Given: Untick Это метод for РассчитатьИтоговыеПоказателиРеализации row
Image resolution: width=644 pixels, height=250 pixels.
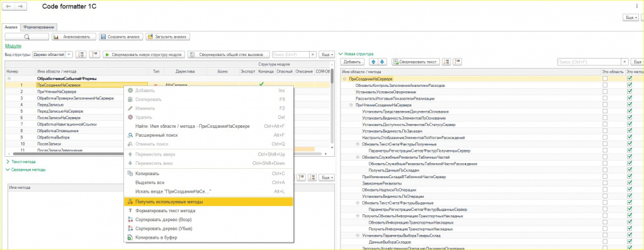Looking at the screenshot, I should coord(630,98).
